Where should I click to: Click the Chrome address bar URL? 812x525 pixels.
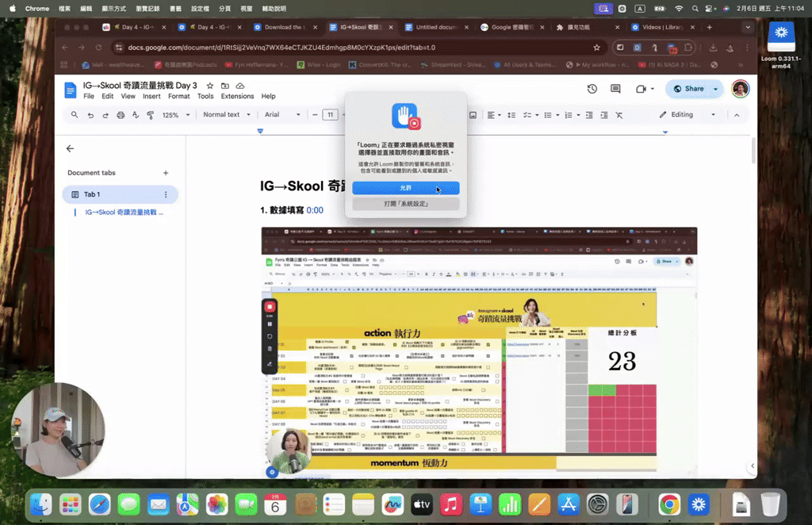282,47
